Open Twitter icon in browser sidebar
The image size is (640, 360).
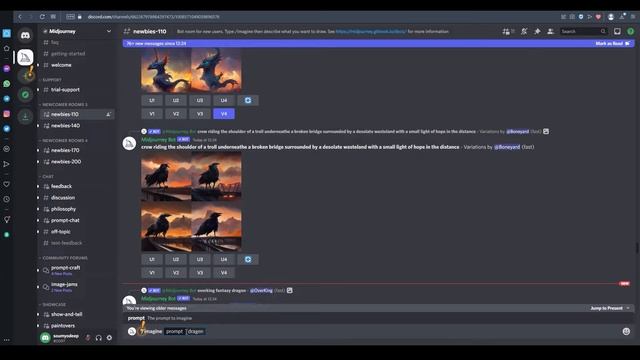(x=7, y=129)
